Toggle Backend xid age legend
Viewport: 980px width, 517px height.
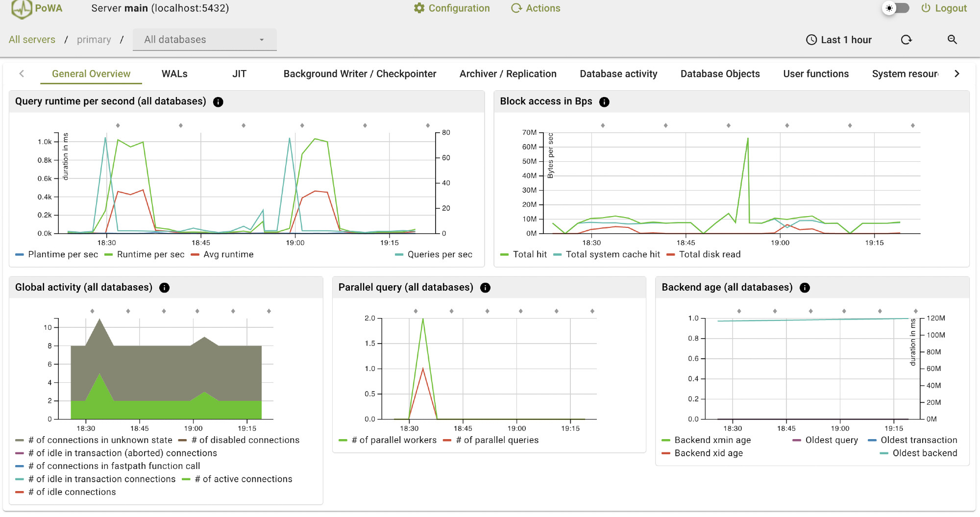click(x=702, y=453)
